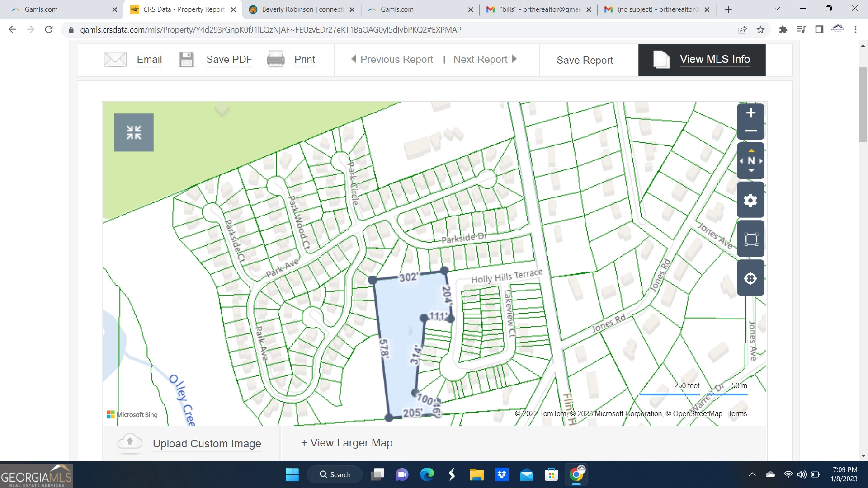Open View Larger Map
Viewport: 868px width, 488px height.
[x=347, y=443]
